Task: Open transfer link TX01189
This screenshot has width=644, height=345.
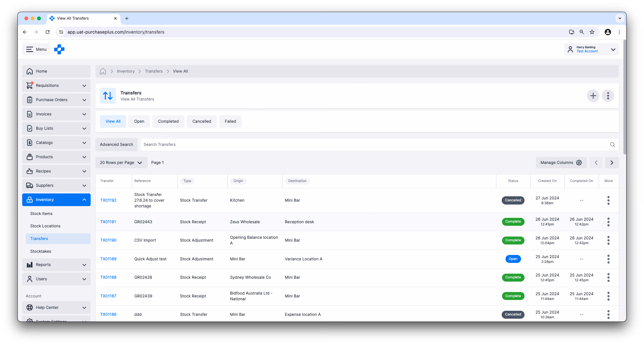Action: 108,259
